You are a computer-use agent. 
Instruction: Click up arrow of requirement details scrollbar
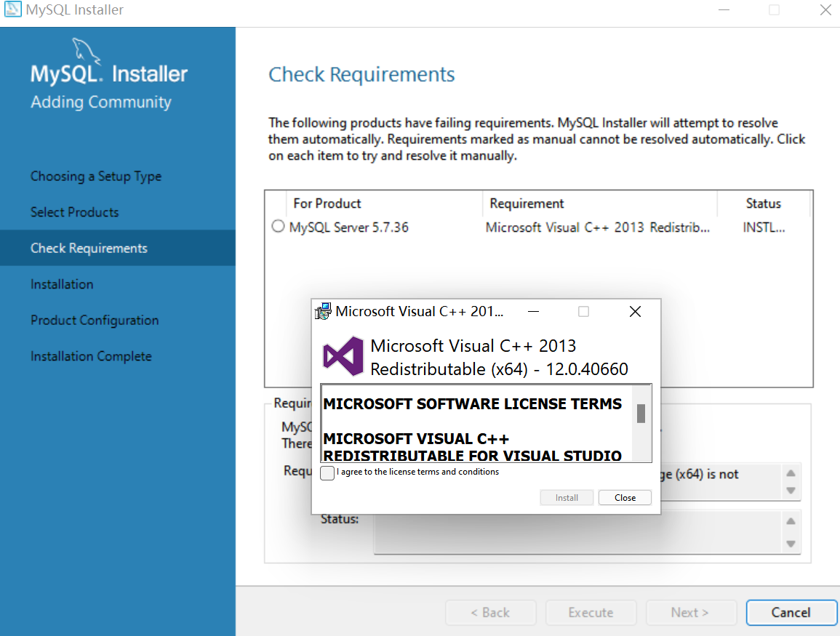[791, 473]
